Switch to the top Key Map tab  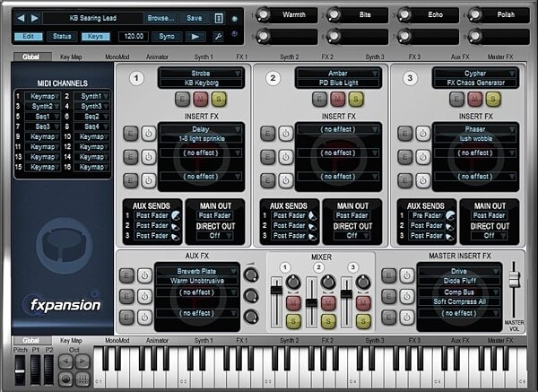pyautogui.click(x=71, y=57)
